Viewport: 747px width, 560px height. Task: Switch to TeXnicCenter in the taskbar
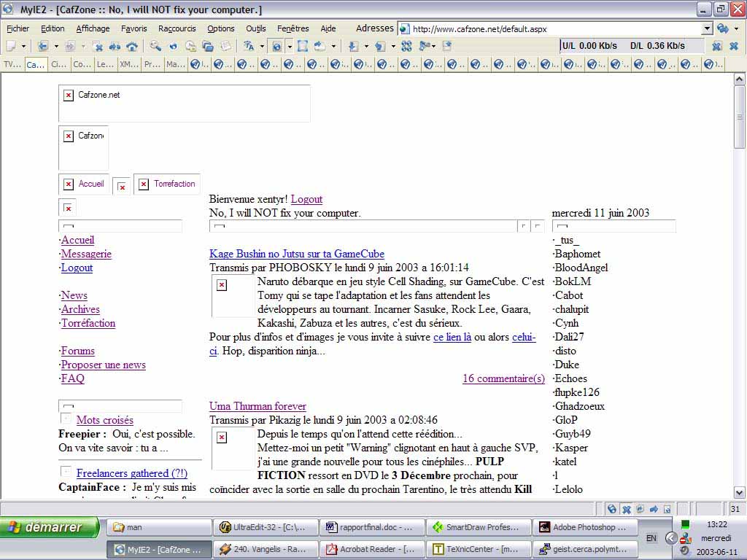pos(479,549)
